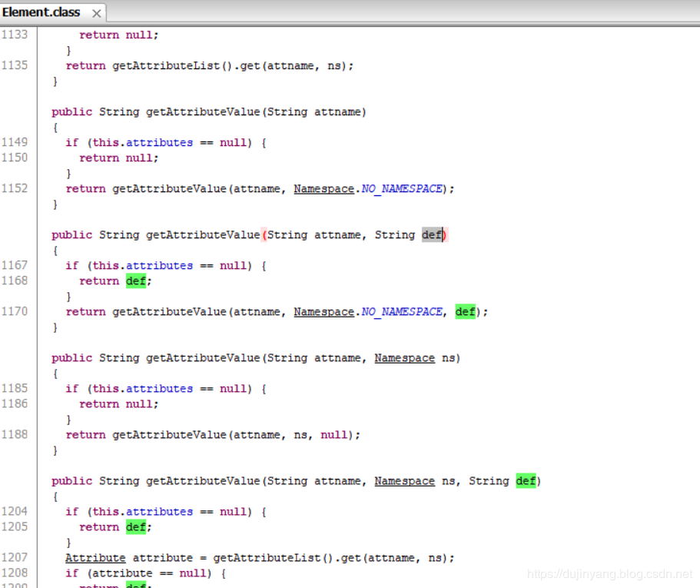Open Namespace in the last getAttributeValue method signature
700x588 pixels.
[404, 480]
